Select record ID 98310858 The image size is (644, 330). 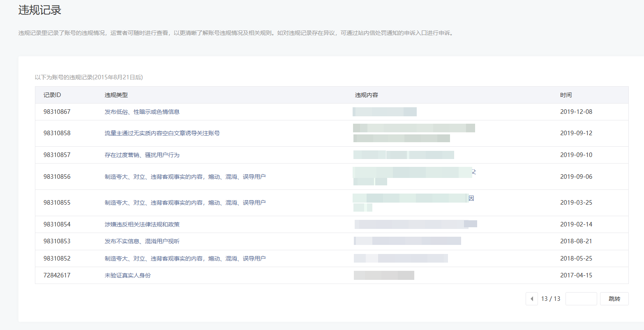(57, 133)
